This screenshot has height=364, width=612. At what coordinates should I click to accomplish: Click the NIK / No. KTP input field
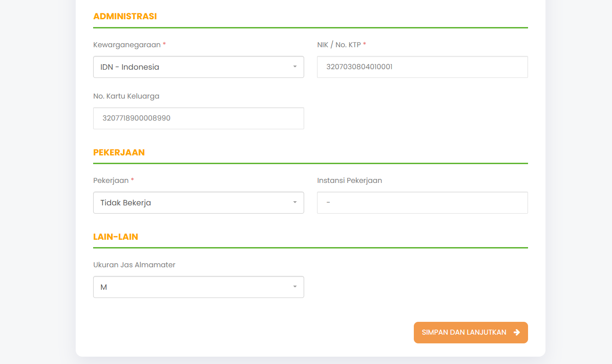[422, 67]
